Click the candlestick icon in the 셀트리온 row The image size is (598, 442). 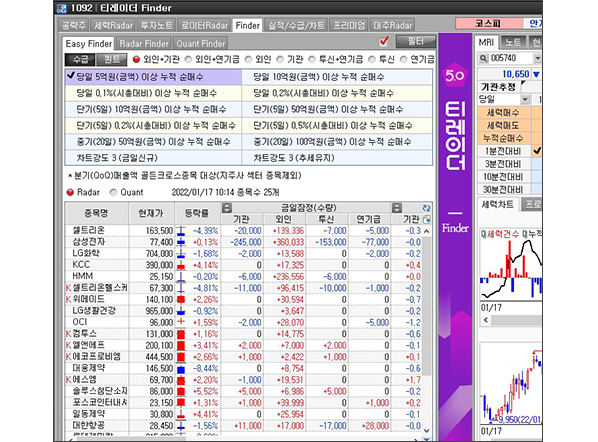click(x=181, y=230)
